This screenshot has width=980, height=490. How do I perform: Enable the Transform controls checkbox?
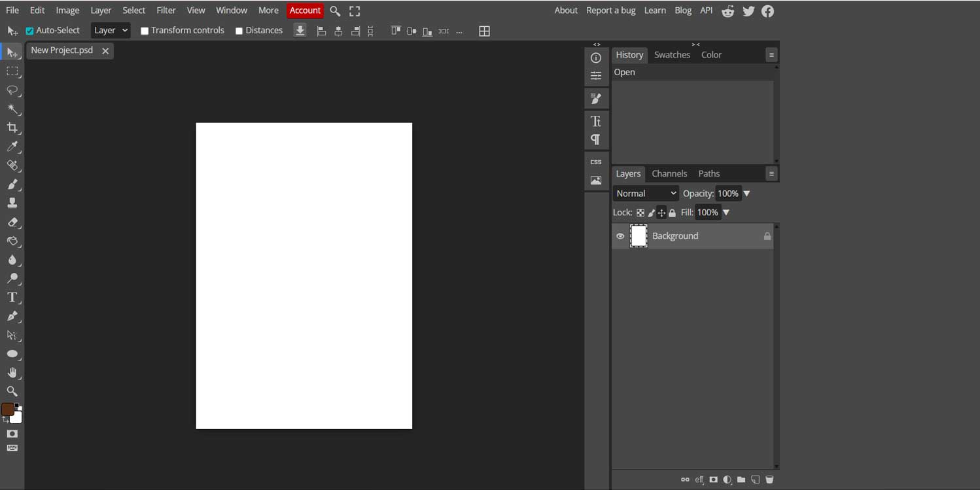[145, 30]
